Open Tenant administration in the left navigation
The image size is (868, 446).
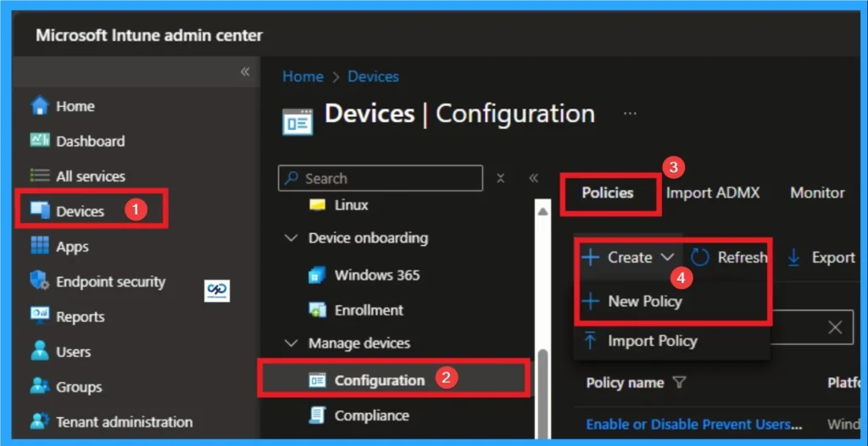(x=125, y=421)
